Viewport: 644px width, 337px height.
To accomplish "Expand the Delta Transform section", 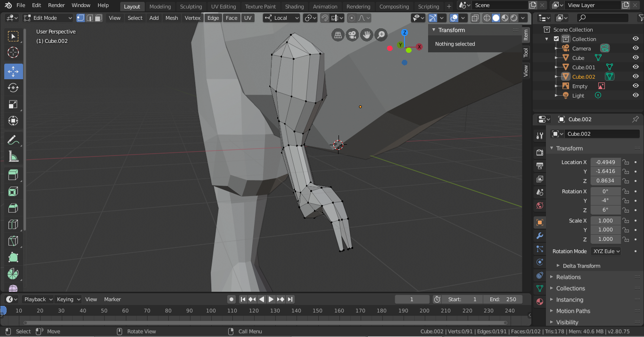I will click(x=581, y=266).
